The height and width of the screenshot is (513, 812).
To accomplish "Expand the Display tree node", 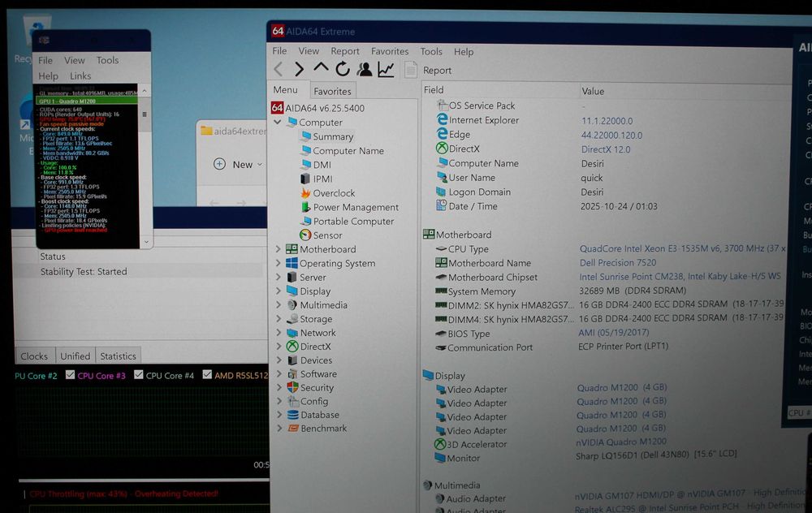I will click(279, 291).
